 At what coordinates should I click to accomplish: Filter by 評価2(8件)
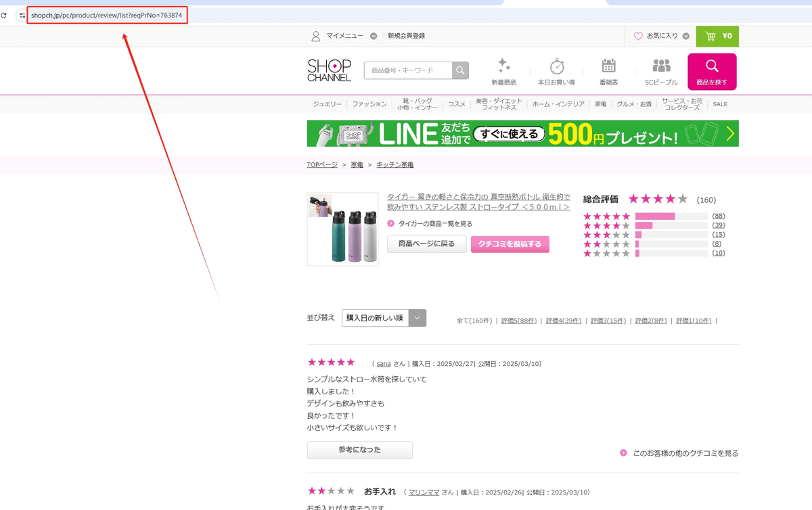[x=651, y=321]
